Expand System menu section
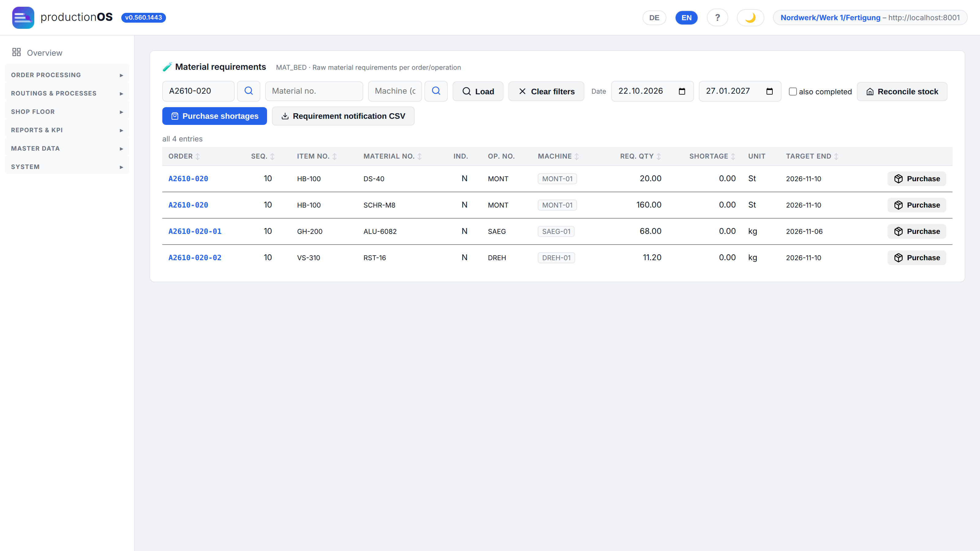The image size is (980, 551). 67,167
